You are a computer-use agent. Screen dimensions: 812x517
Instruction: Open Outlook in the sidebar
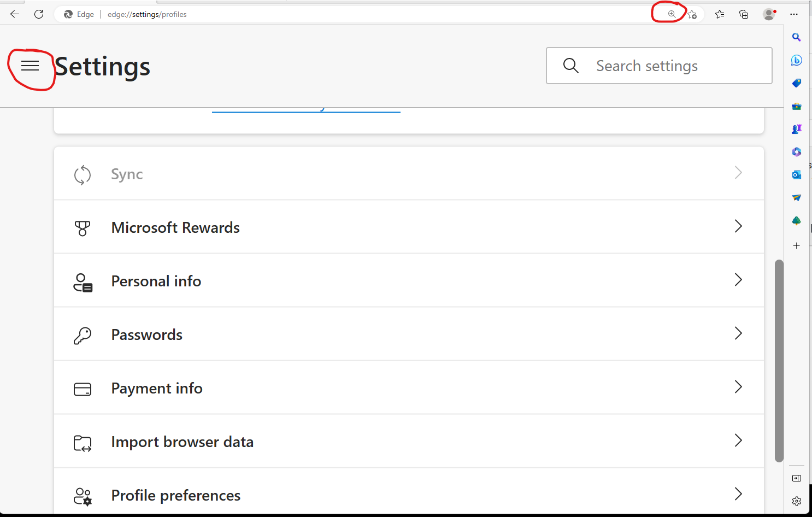(x=797, y=175)
